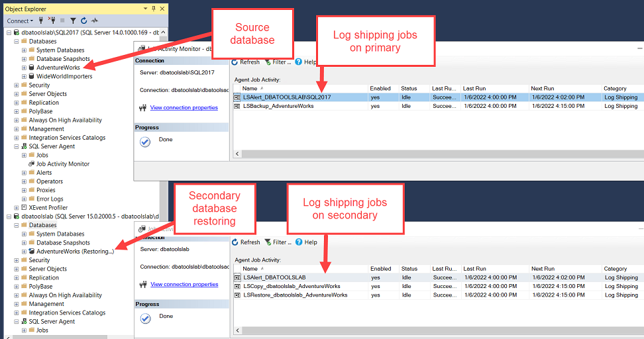
Task: Click the Stop icon in Object Explorer toolbar
Action: tap(62, 20)
